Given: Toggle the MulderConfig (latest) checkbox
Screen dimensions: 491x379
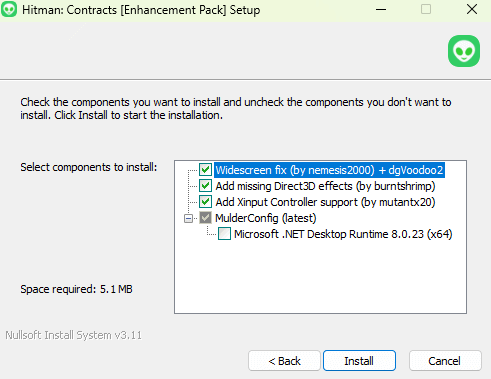Looking at the screenshot, I should coord(205,218).
